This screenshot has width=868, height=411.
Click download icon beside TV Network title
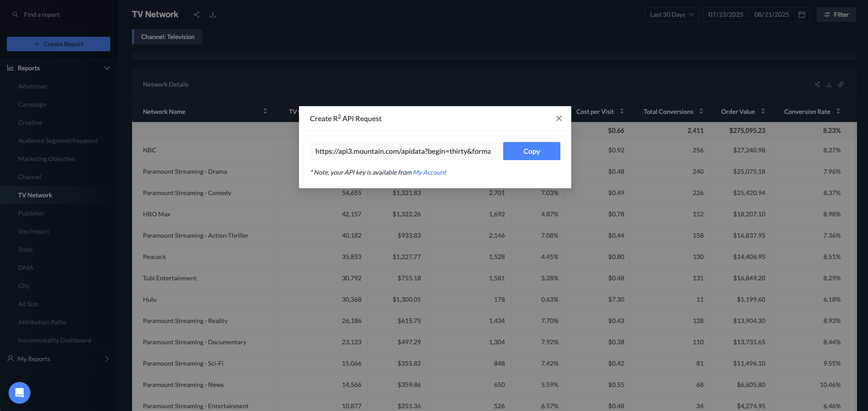coord(213,15)
